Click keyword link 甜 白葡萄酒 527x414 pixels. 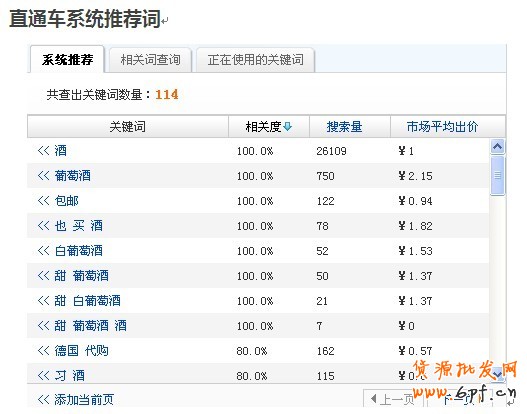pyautogui.click(x=87, y=301)
